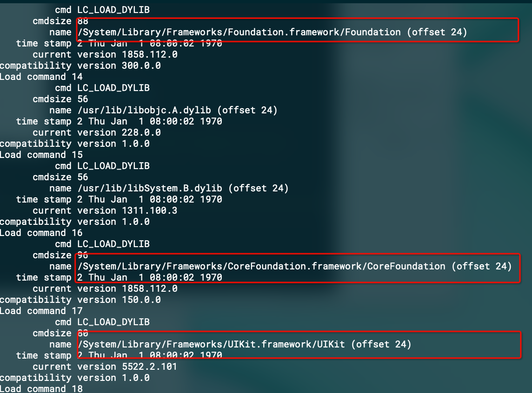Click LC_LOAD_DYLIB under Load command 17
Viewport: 532px width, 393px height.
pos(113,322)
